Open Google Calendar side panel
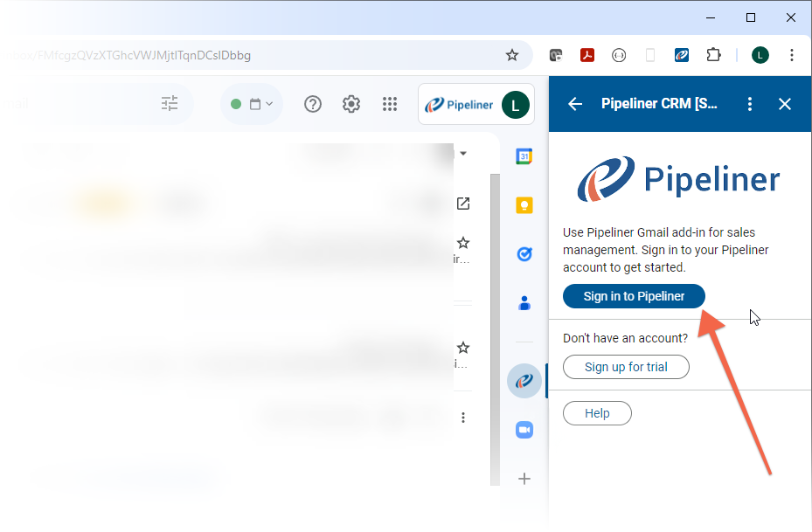 coord(524,155)
